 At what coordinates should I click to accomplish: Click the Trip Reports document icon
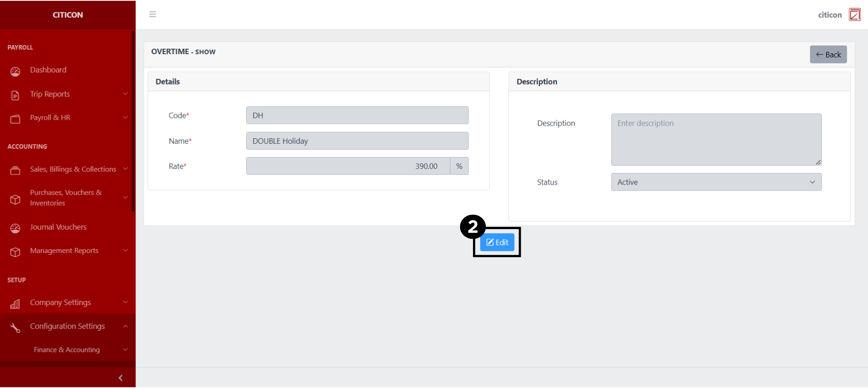15,95
